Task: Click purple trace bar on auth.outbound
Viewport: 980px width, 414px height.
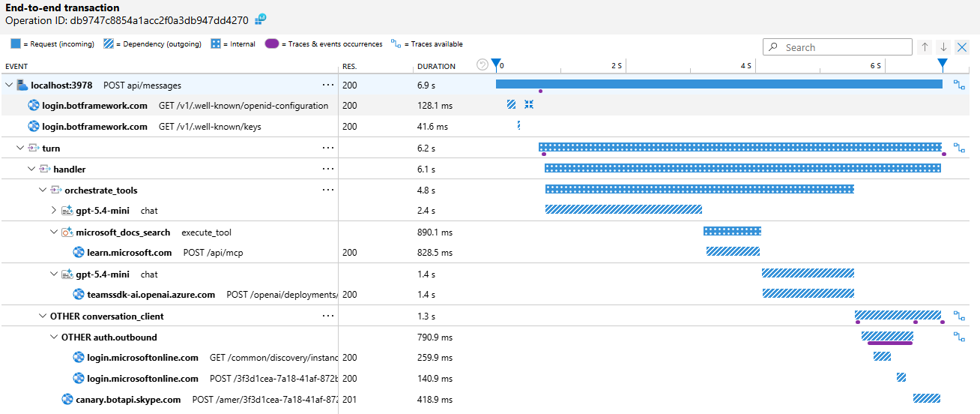Action: click(890, 343)
